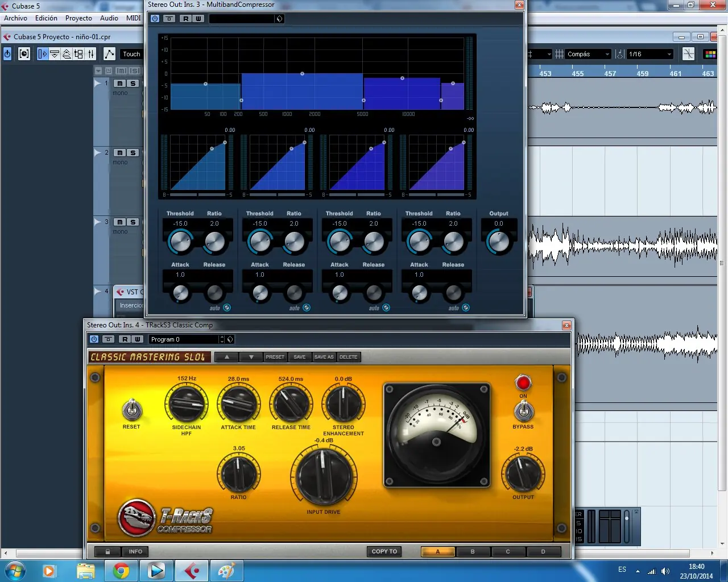728x582 pixels.
Task: Open the MIDI menu
Action: (133, 18)
